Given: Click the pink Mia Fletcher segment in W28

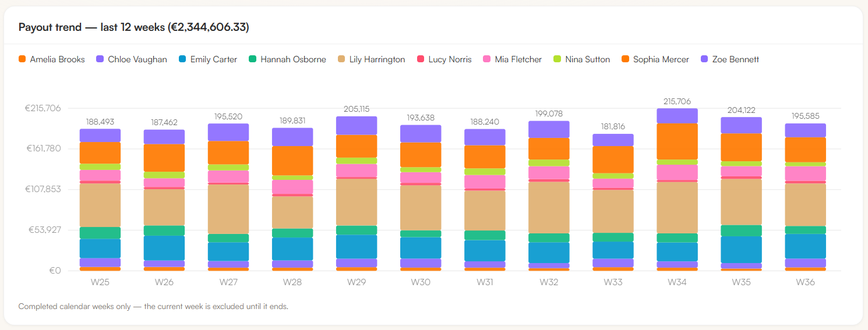Looking at the screenshot, I should click(x=292, y=187).
